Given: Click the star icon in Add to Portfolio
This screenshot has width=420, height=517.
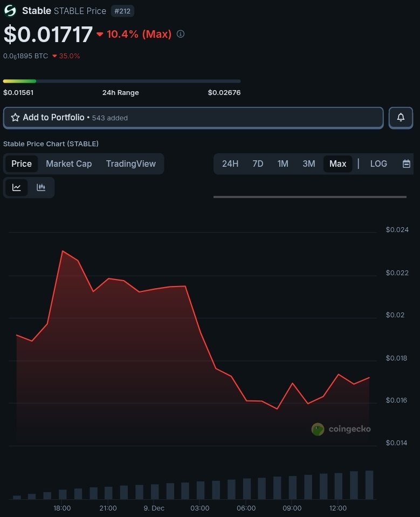Looking at the screenshot, I should [15, 118].
